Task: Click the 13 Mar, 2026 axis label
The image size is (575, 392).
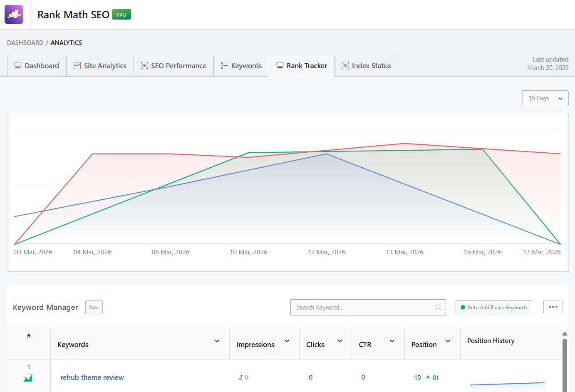Action: 404,252
